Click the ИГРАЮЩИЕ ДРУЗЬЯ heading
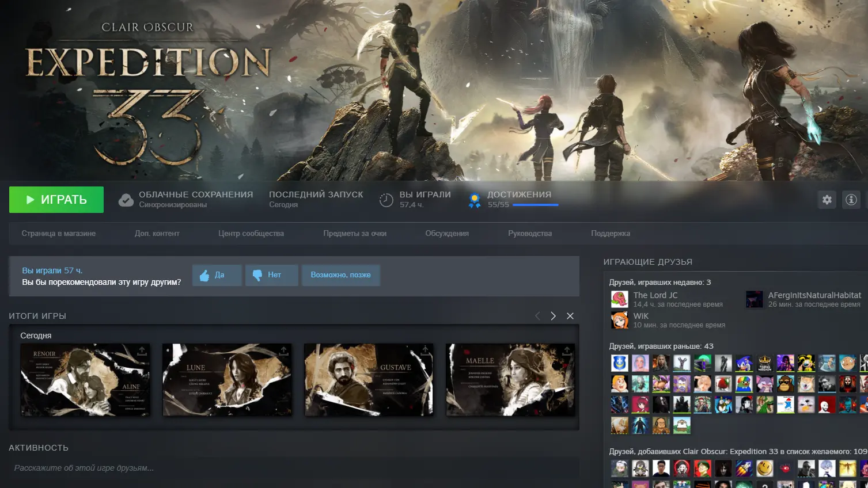Viewport: 868px width, 488px height. [x=648, y=262]
